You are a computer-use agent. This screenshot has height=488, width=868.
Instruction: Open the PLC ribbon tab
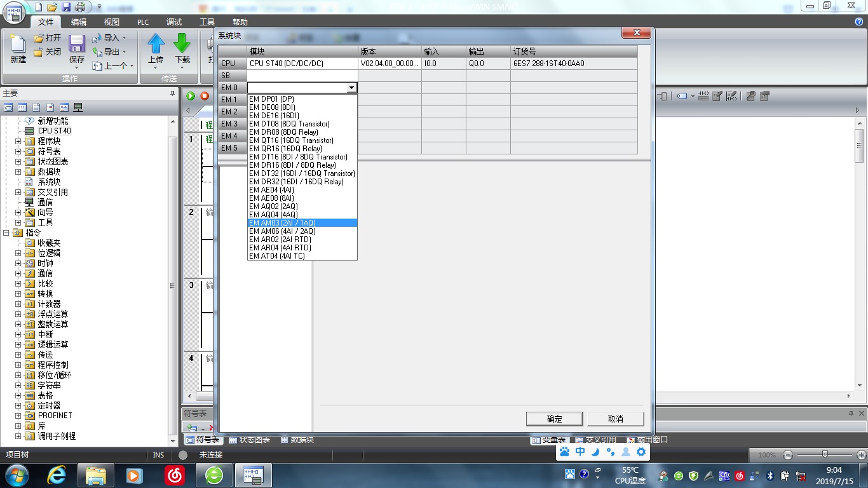pos(143,22)
